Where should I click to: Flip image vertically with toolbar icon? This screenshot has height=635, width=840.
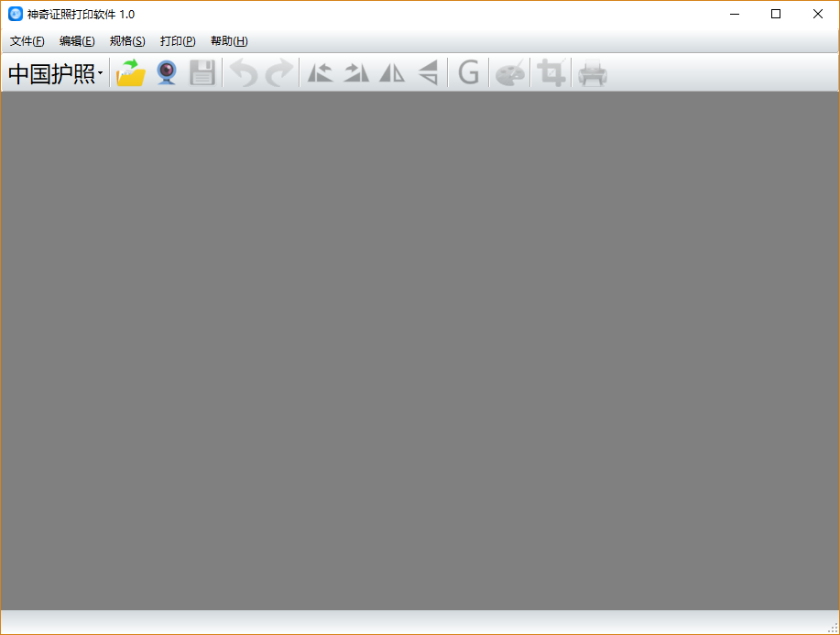click(428, 72)
